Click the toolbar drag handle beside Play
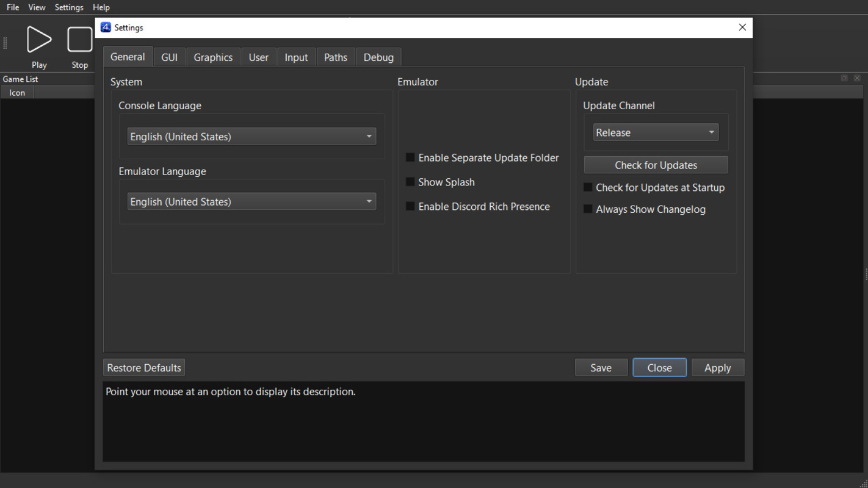Image resolution: width=868 pixels, height=488 pixels. coord(5,43)
